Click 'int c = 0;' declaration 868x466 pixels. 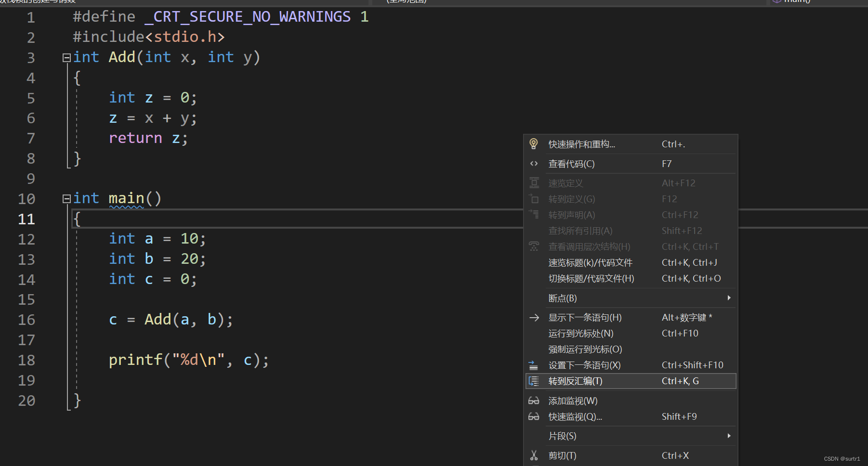(x=153, y=279)
